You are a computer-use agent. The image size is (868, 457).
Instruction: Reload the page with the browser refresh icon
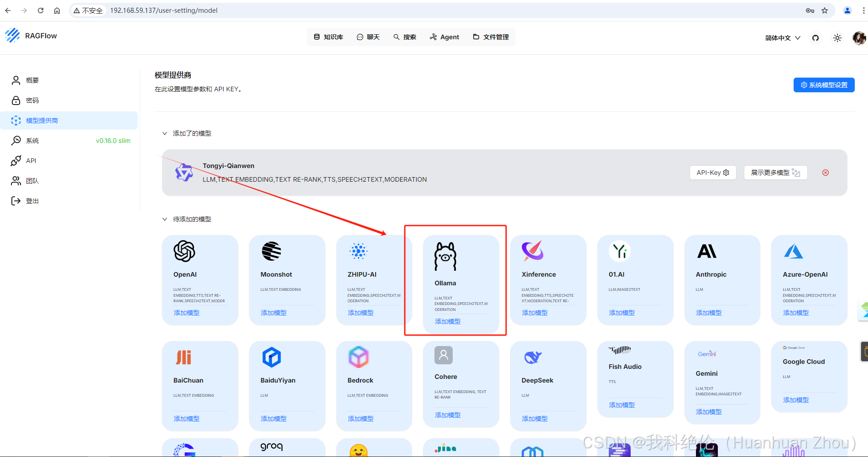click(41, 11)
